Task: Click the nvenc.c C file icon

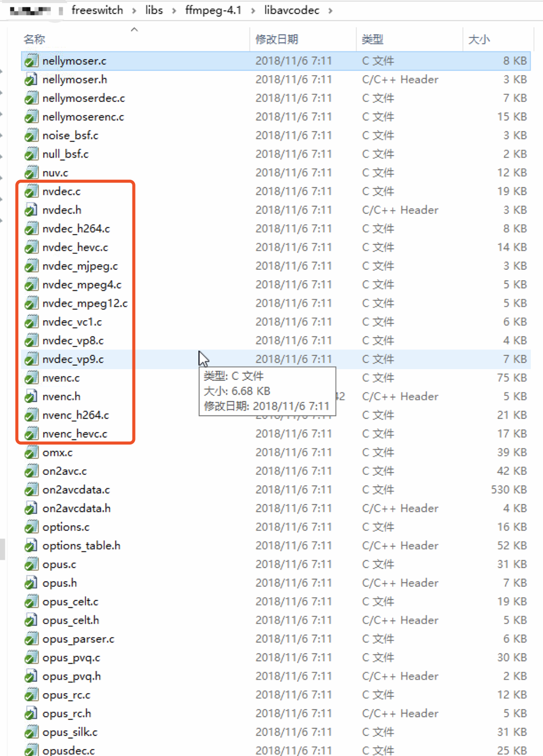Action: click(30, 377)
